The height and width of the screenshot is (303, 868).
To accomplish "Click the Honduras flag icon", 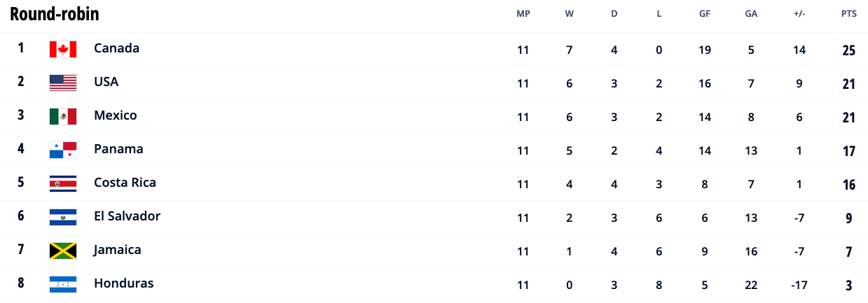I will (63, 284).
